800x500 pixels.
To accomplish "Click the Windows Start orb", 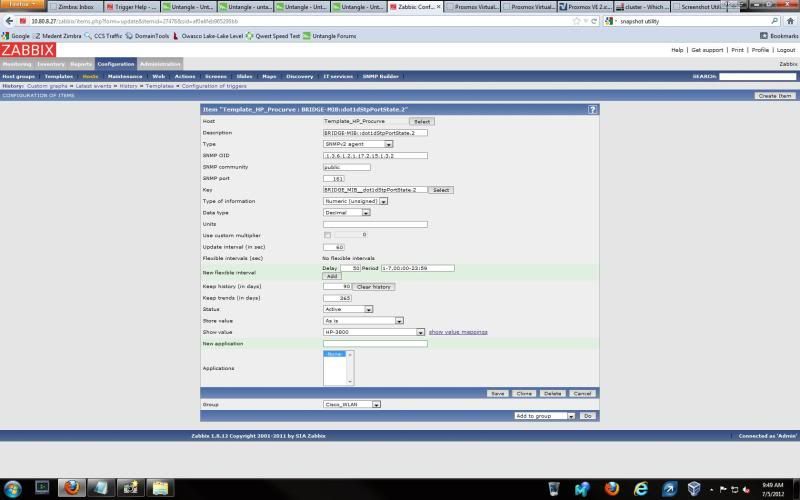I will (x=13, y=487).
